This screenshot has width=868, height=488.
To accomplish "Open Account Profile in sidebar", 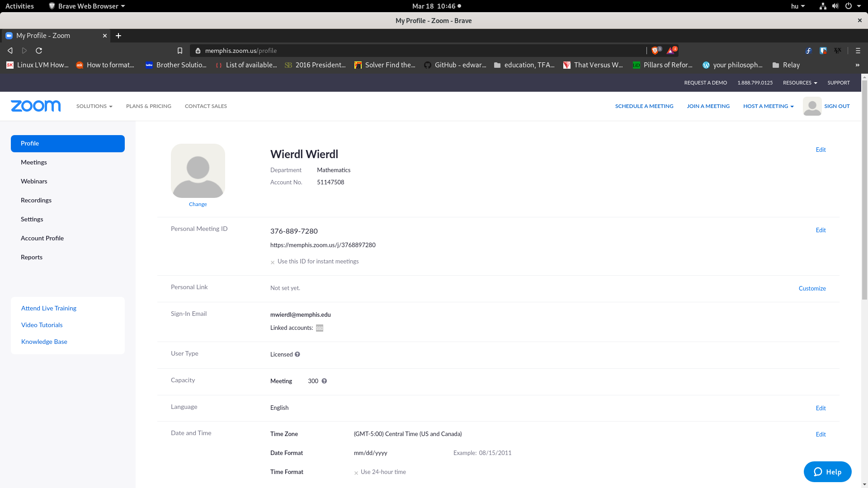I will point(68,238).
